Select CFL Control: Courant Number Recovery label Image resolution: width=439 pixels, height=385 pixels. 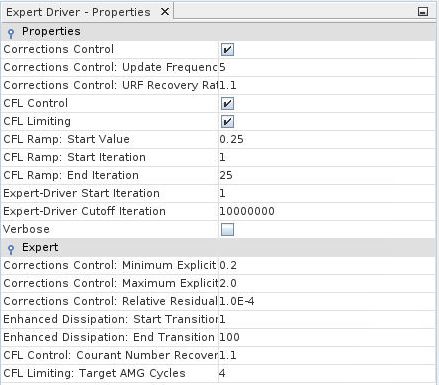pyautogui.click(x=110, y=355)
